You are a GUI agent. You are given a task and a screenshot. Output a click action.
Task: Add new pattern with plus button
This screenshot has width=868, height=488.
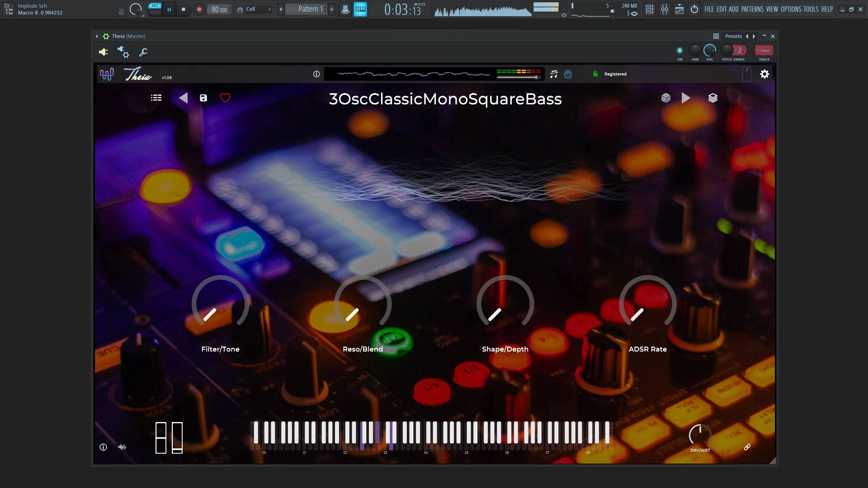pos(331,9)
